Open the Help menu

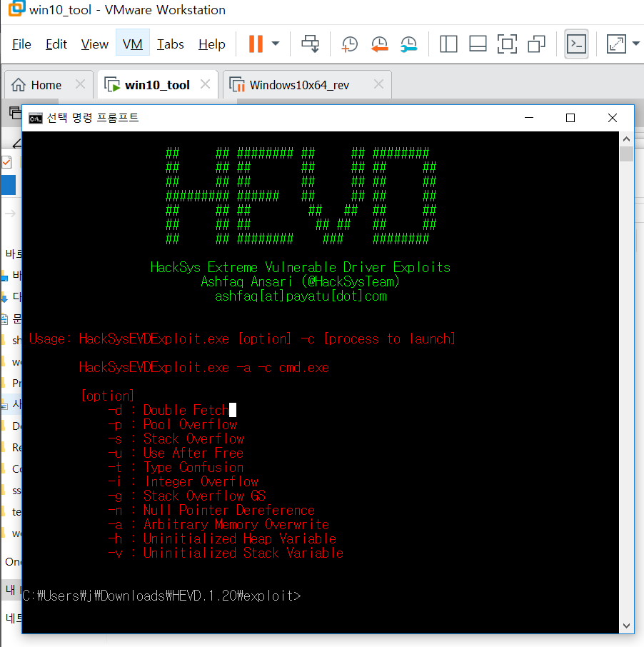[211, 44]
